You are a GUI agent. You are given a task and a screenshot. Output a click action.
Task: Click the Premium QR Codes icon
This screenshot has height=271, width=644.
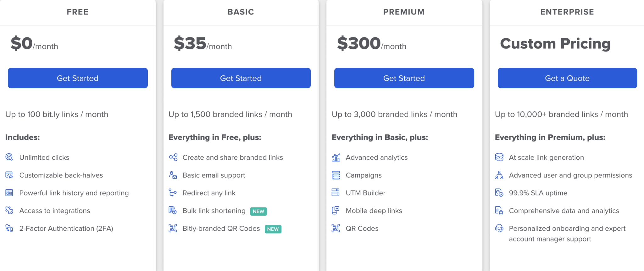[x=336, y=228]
